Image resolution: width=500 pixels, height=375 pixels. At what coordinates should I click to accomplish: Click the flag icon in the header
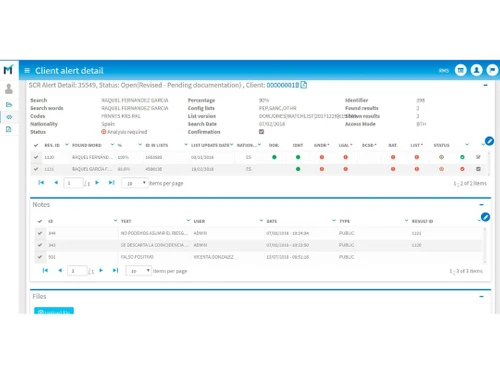coord(492,70)
